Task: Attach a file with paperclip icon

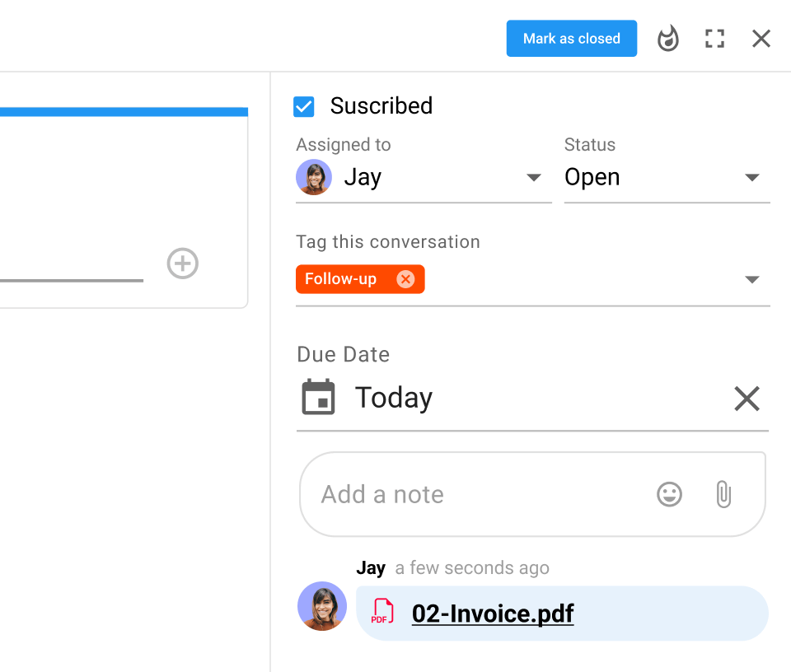Action: [x=723, y=495]
